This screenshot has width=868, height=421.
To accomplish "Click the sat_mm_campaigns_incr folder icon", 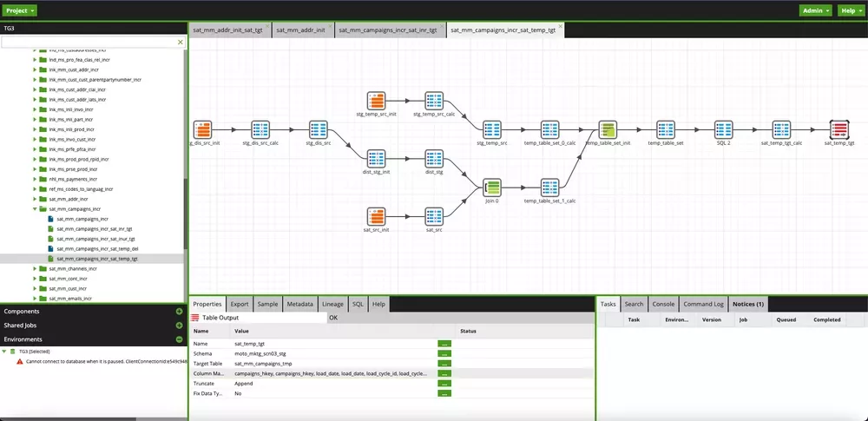I will click(43, 209).
